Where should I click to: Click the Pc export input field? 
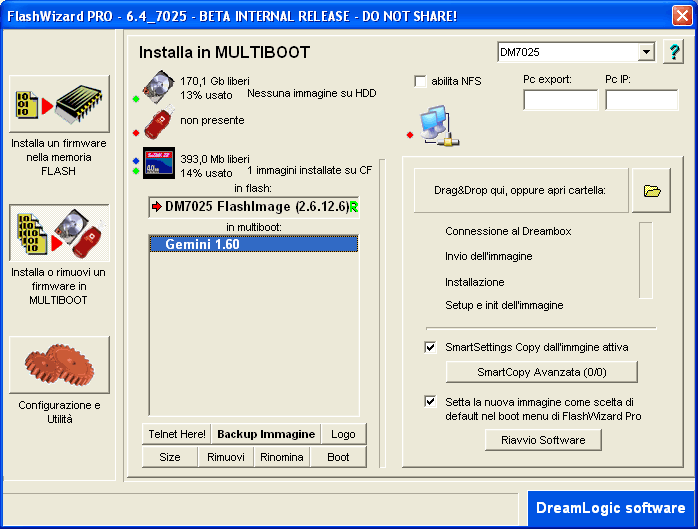[560, 100]
